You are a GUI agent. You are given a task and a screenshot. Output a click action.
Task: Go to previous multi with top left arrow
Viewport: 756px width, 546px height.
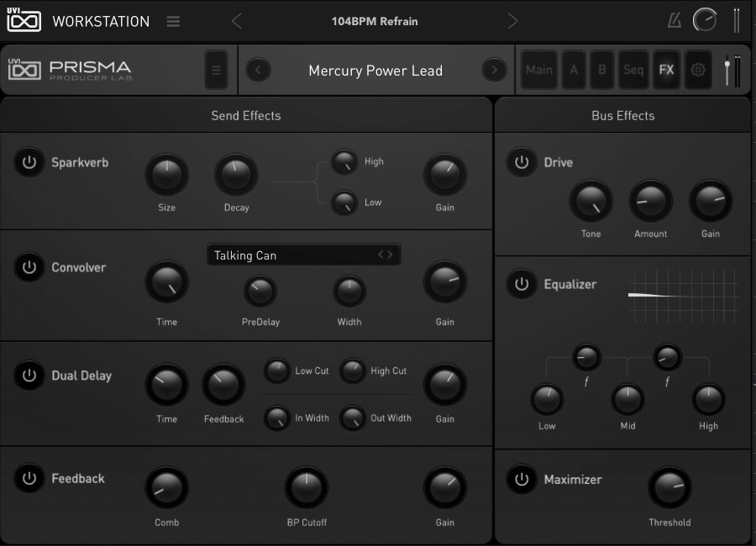coord(236,21)
